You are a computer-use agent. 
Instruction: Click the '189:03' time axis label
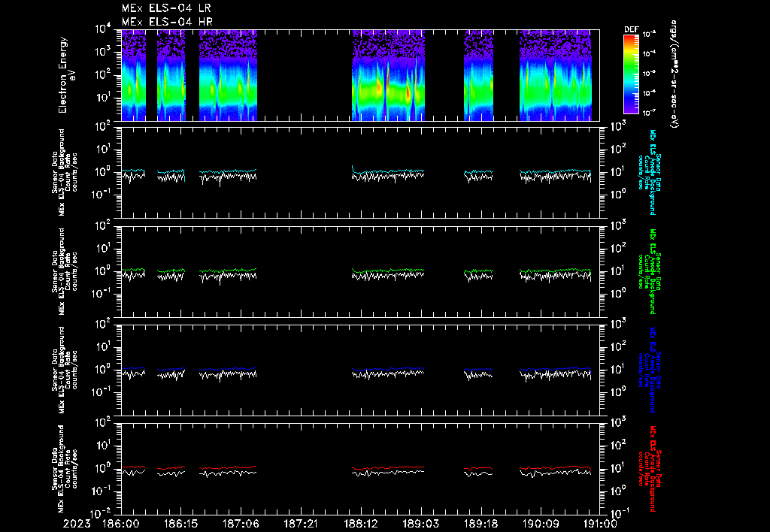[x=420, y=524]
